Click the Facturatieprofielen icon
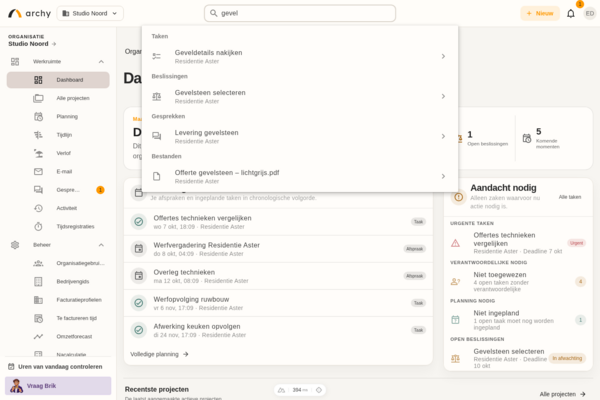The height and width of the screenshot is (400, 600). 38,300
